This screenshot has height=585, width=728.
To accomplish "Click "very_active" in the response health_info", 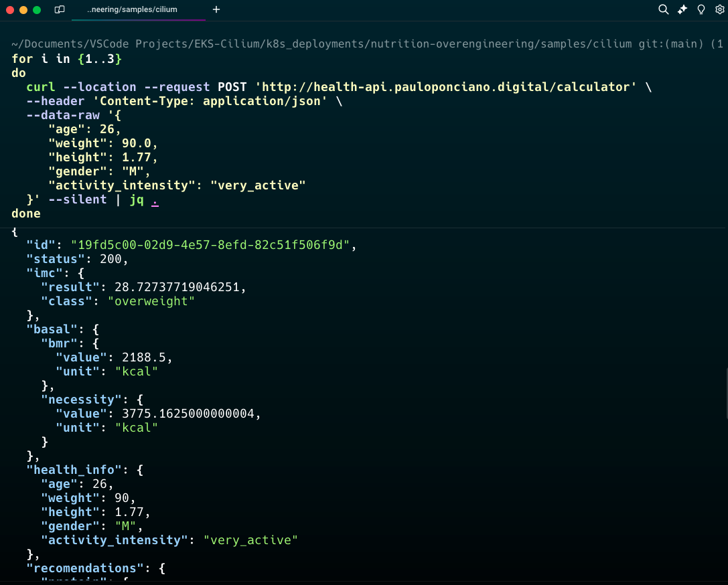I will [x=250, y=540].
